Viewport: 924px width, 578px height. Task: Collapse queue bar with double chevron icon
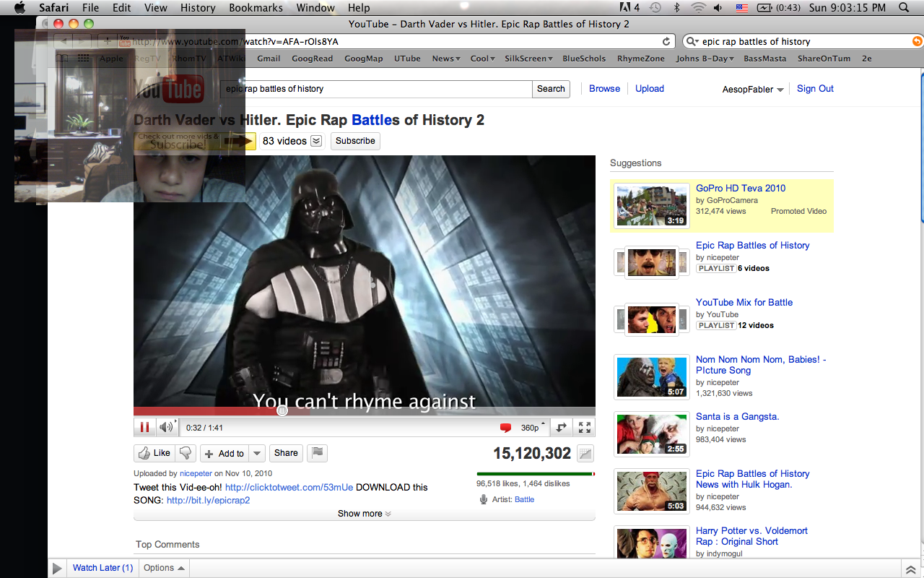click(x=910, y=569)
